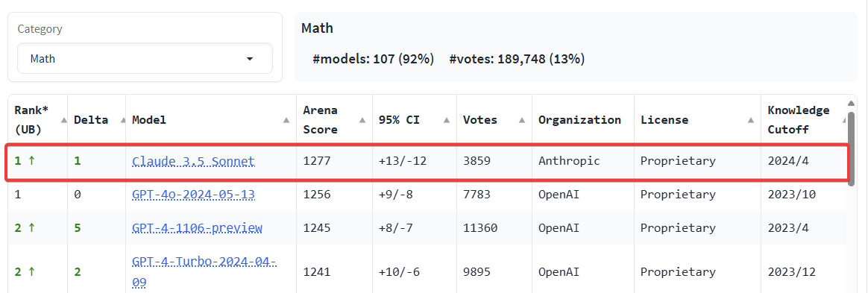Open Claude 3.5 Sonnet model link
Viewport: 868px width, 293px height.
193,161
